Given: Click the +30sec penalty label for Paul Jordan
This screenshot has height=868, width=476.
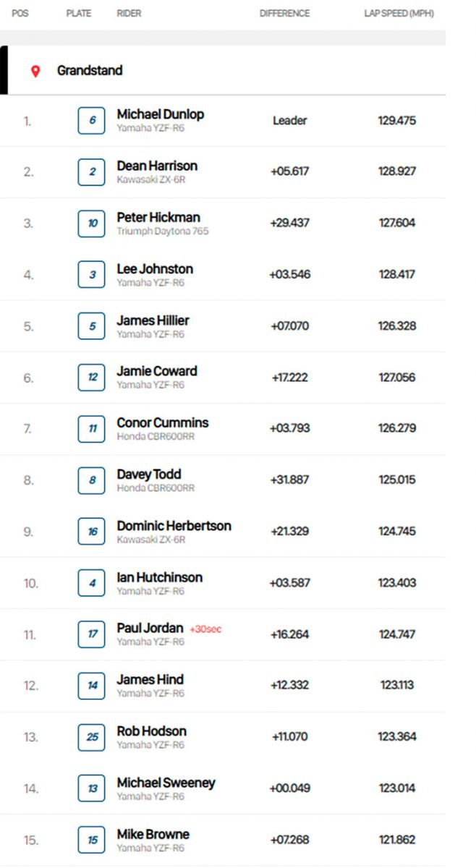Looking at the screenshot, I should (x=205, y=629).
